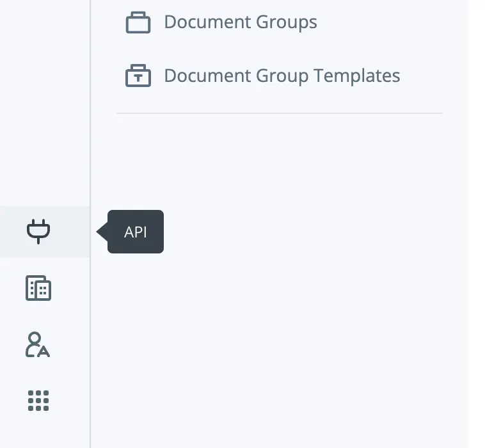The width and height of the screenshot is (485, 448).
Task: Click the word Templates in menu
Action: click(356, 76)
